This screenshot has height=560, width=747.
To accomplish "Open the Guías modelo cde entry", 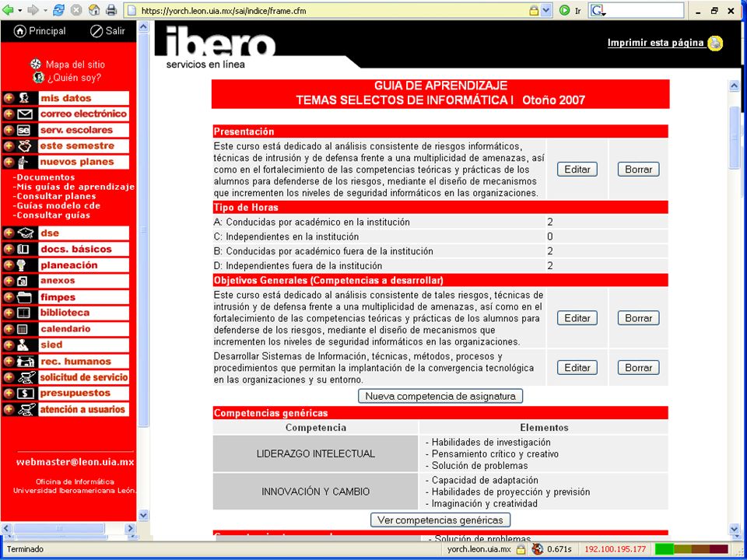I will [x=57, y=205].
